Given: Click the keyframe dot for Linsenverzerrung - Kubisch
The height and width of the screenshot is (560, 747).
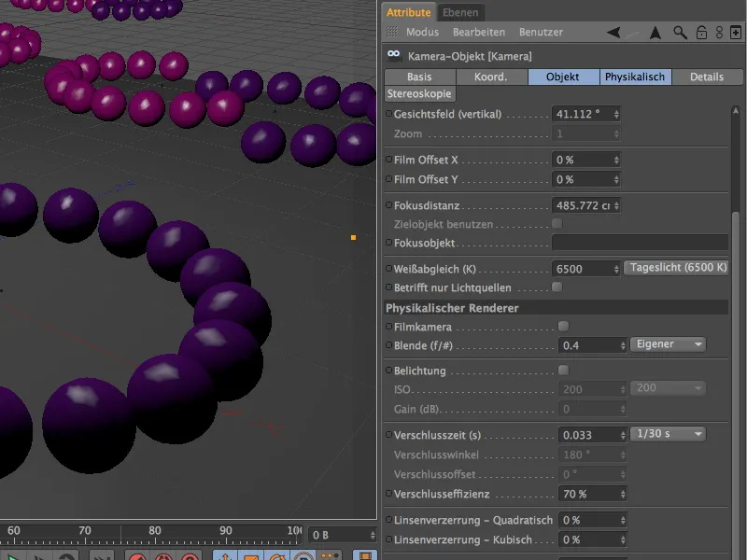Looking at the screenshot, I should click(388, 539).
